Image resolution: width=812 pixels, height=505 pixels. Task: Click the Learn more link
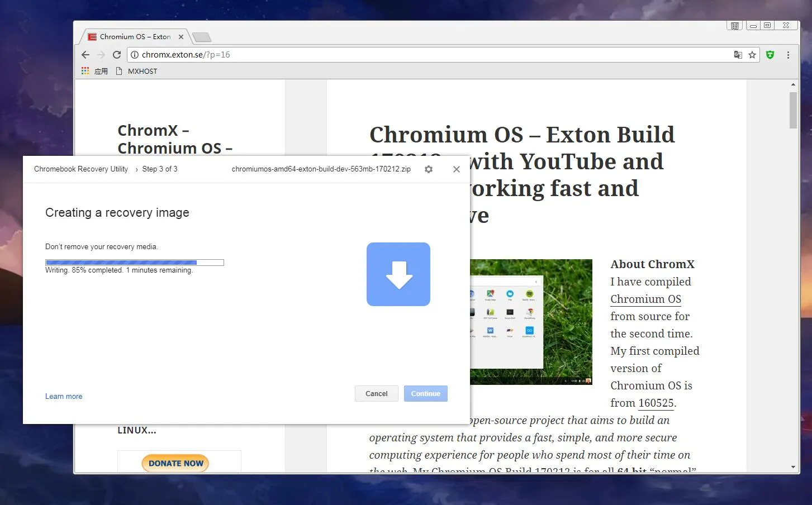[64, 397]
